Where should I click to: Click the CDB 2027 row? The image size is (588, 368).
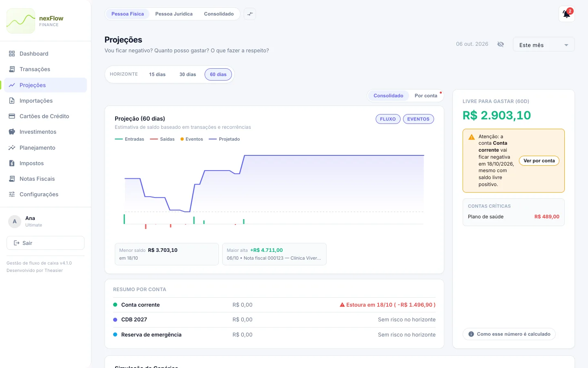[274, 320]
